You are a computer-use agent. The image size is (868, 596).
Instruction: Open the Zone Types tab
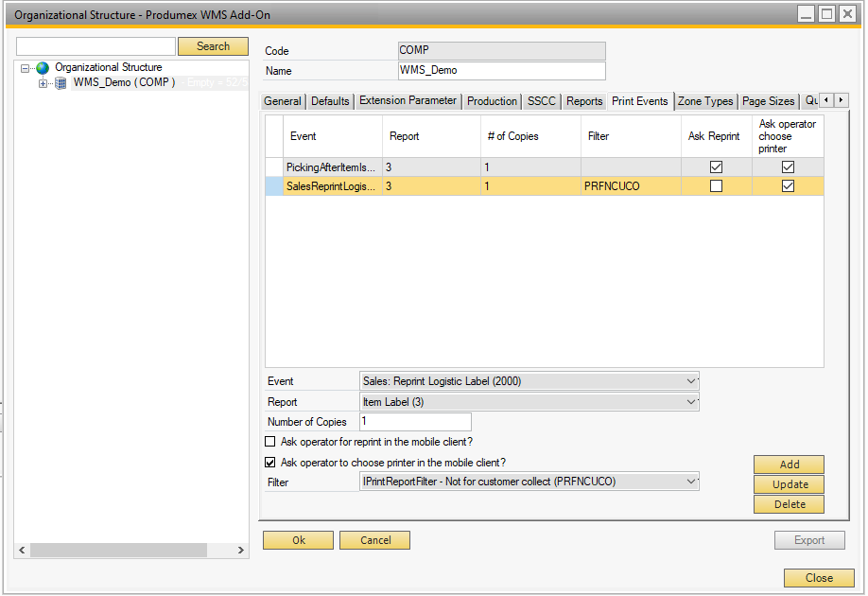[x=704, y=101]
